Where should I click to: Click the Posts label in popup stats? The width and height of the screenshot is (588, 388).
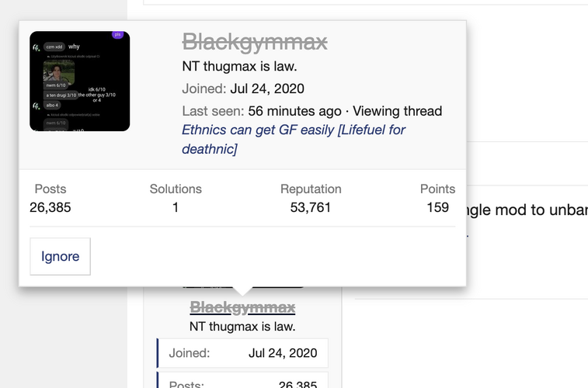pyautogui.click(x=50, y=189)
